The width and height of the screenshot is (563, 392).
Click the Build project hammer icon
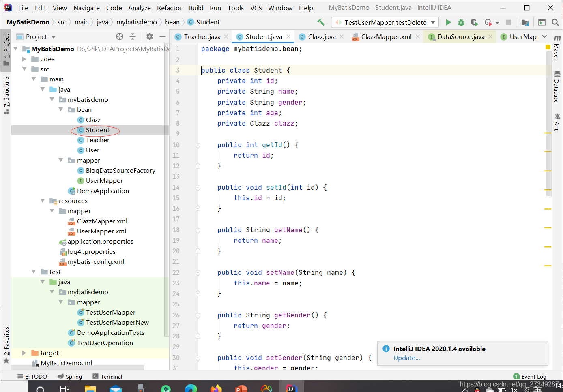point(321,22)
